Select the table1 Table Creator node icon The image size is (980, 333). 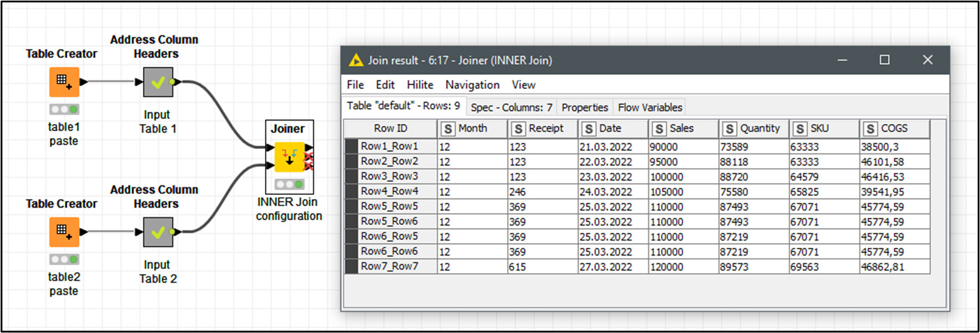[64, 82]
